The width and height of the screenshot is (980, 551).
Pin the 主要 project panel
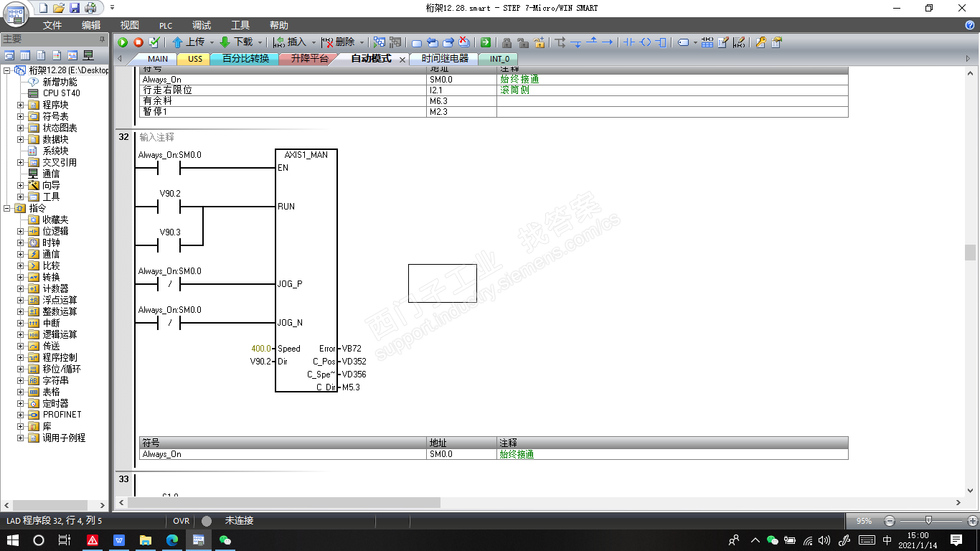pos(102,39)
